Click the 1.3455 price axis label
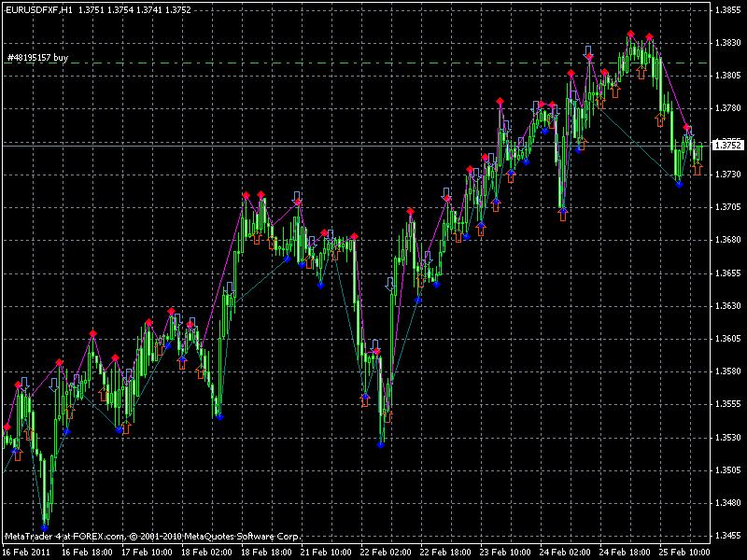The image size is (747, 560). 728,536
